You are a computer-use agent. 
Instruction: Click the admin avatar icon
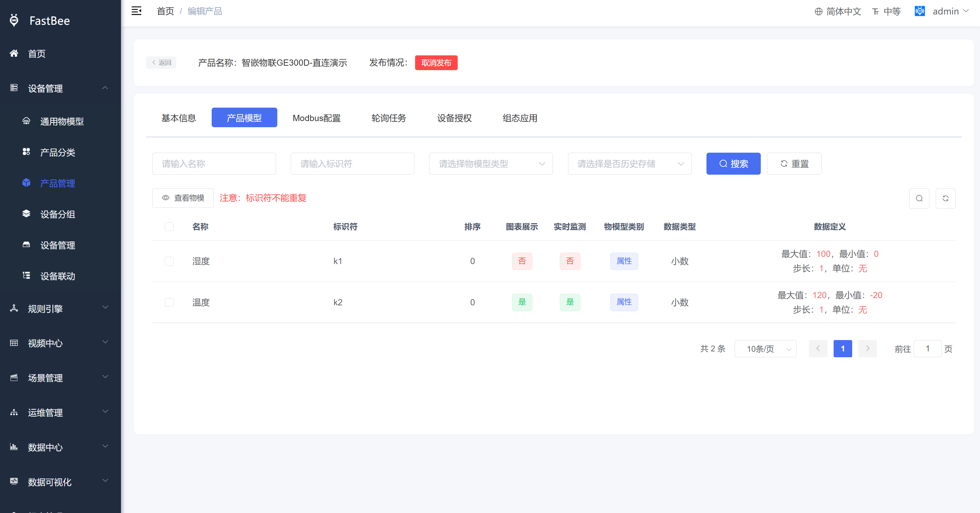[920, 11]
